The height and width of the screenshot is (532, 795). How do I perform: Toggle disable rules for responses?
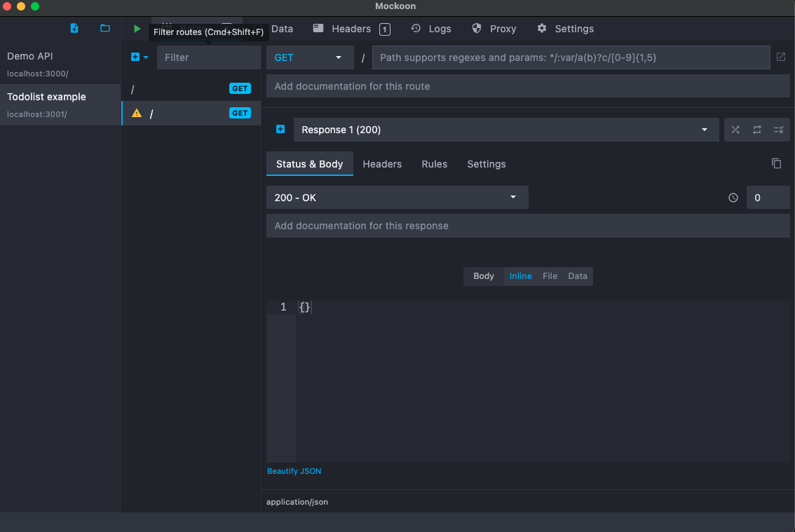[x=778, y=130]
